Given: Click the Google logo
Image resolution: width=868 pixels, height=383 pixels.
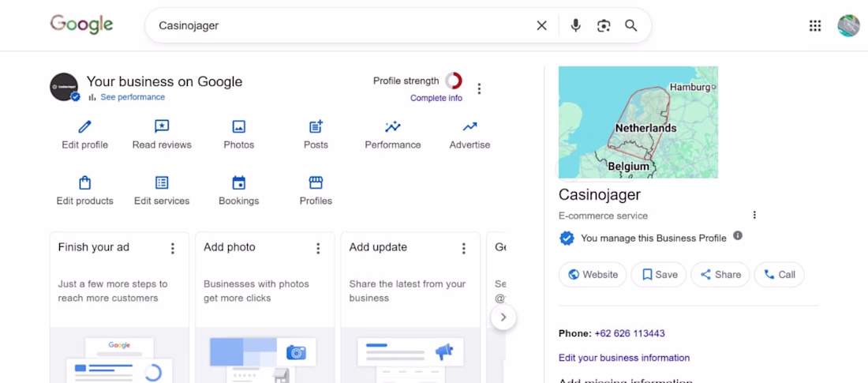Looking at the screenshot, I should [x=81, y=25].
